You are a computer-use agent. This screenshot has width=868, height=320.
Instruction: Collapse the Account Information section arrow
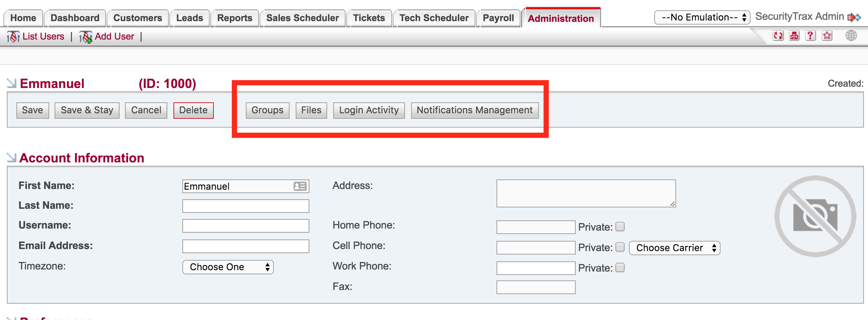pos(12,158)
